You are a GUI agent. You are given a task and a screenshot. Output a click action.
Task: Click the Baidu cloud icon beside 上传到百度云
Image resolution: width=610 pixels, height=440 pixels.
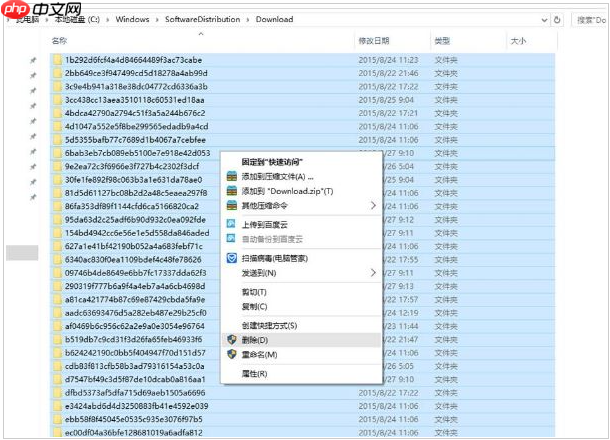click(x=231, y=224)
